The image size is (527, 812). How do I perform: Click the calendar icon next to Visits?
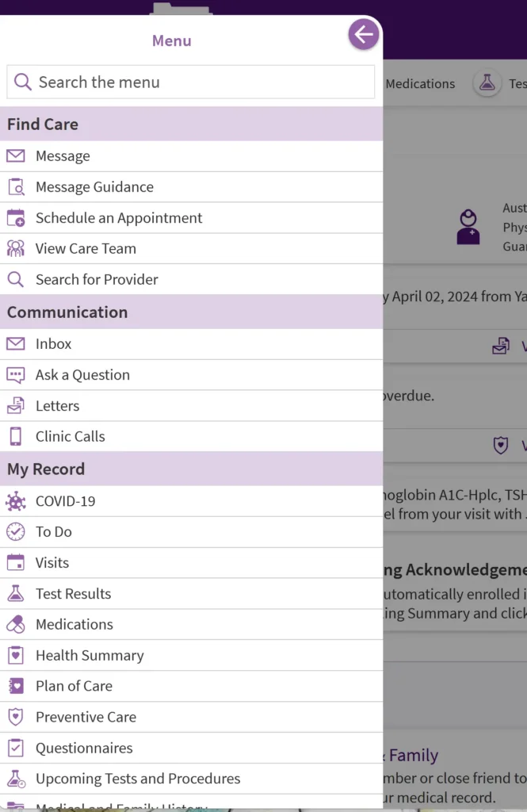click(16, 562)
